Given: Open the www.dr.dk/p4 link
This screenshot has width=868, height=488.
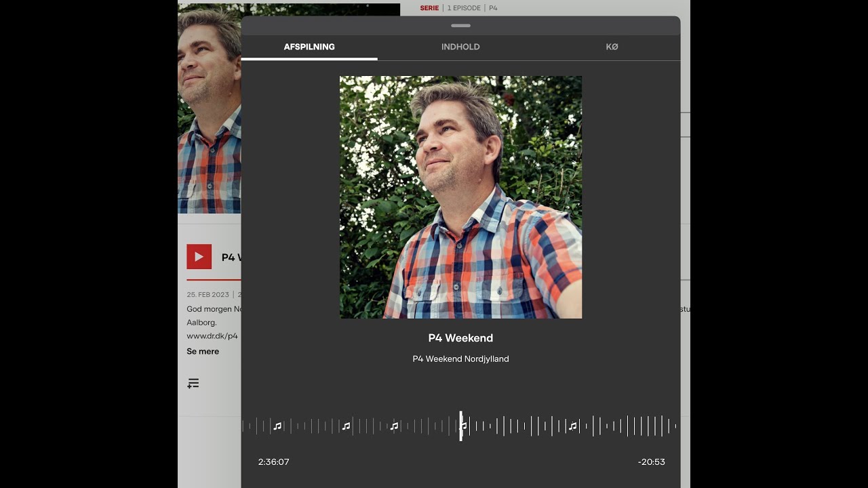Looking at the screenshot, I should point(212,335).
